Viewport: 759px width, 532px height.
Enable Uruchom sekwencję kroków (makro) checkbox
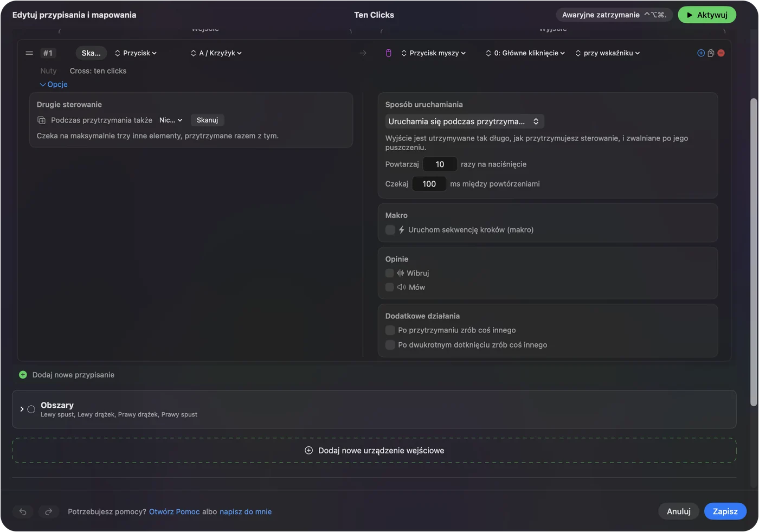coord(390,230)
